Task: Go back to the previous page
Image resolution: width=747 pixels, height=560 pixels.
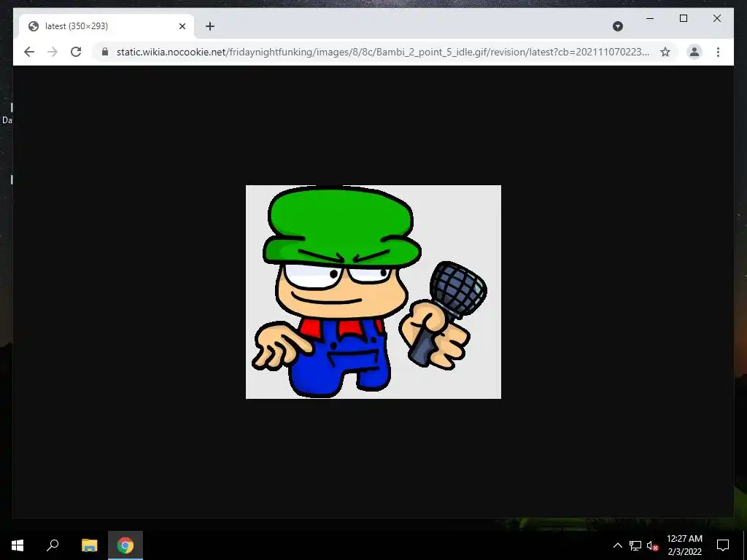Action: coord(29,52)
